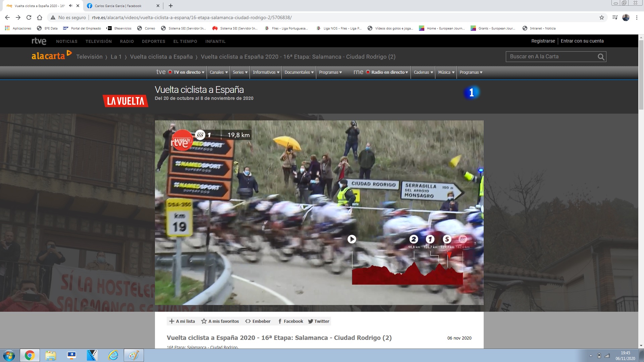Screen dimensions: 644x362
Task: Click the Registrarse link
Action: [x=543, y=41]
